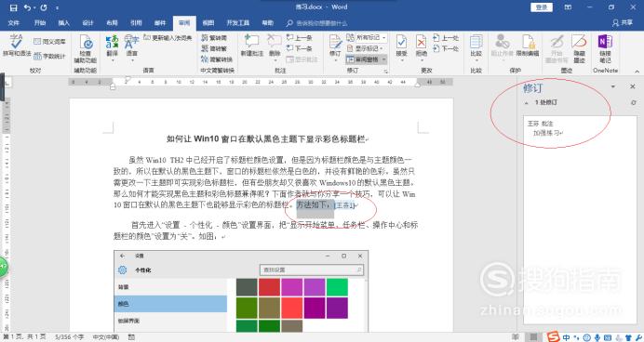
Task: Toggle the Reviewing Pane (审阅窗格) button
Action: click(x=363, y=59)
